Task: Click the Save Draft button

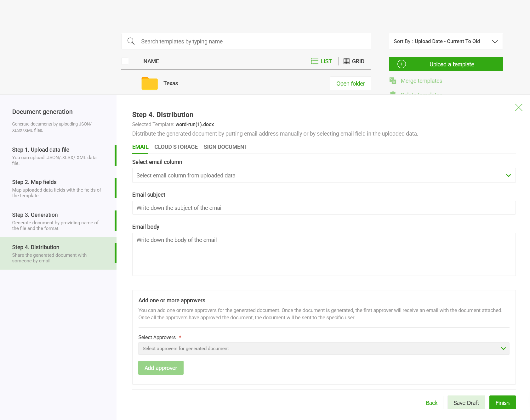Action: pyautogui.click(x=466, y=403)
